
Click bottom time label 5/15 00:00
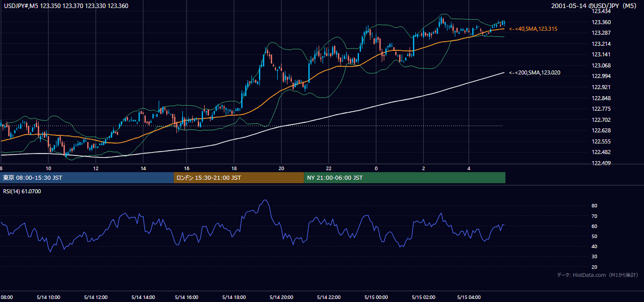[x=376, y=297]
